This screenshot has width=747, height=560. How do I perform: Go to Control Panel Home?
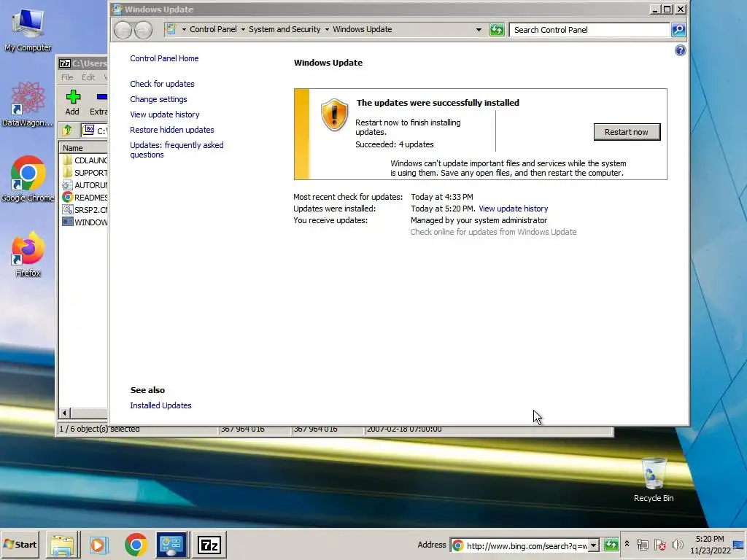(164, 58)
